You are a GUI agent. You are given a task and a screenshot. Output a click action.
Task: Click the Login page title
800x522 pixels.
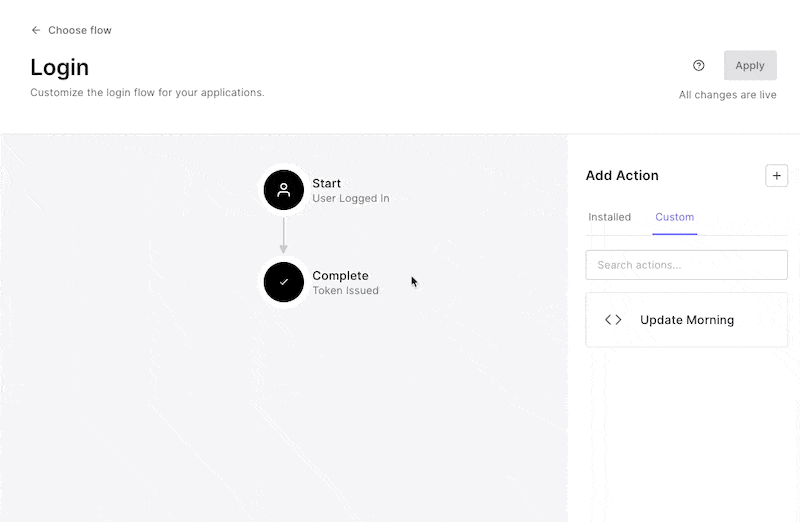(60, 67)
